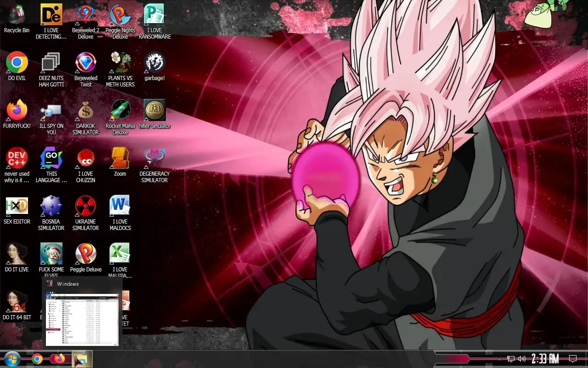Select the 'Windows' Explorer thumbnail preview

tap(82, 313)
